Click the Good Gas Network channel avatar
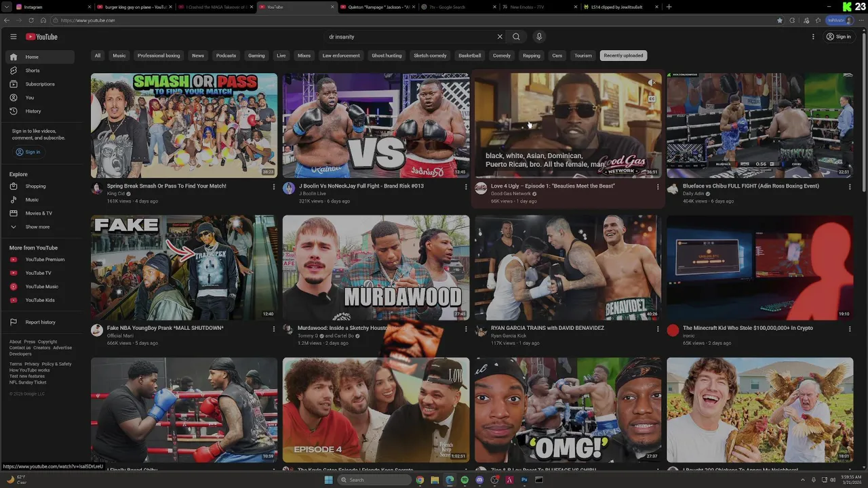This screenshot has width=868, height=488. tap(481, 188)
